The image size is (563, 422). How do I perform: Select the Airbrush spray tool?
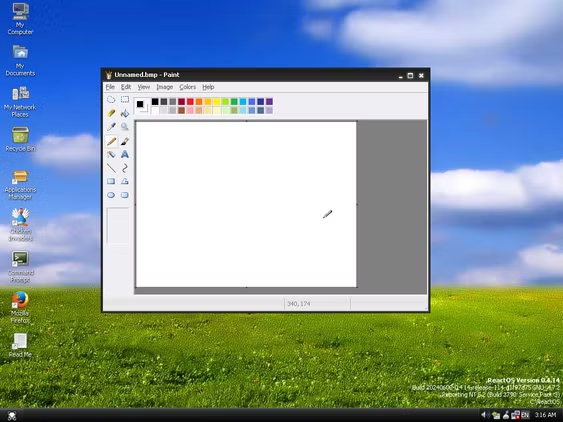(x=111, y=154)
